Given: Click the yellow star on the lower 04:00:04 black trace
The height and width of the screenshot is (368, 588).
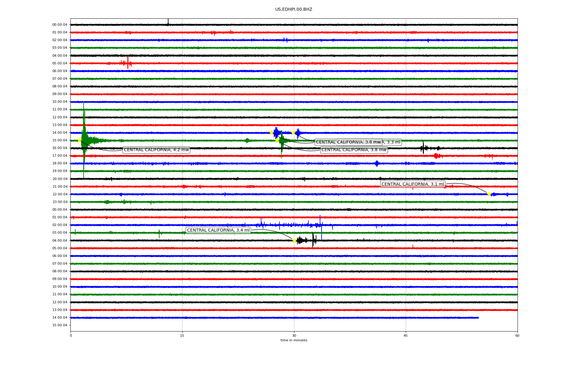Looking at the screenshot, I should [294, 240].
